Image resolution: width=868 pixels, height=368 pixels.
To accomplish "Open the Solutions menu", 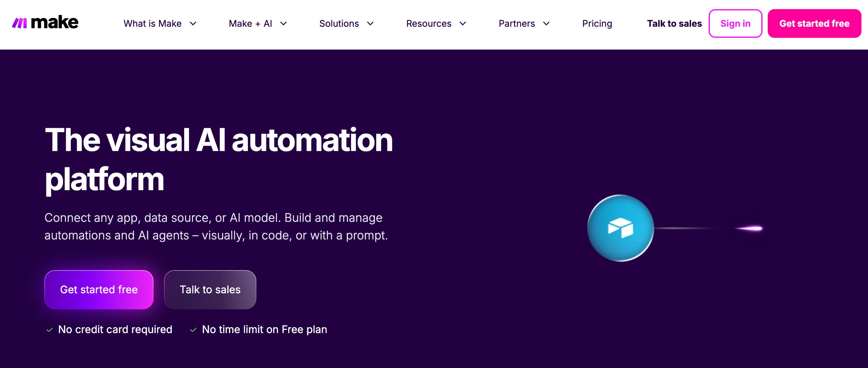I will click(x=339, y=23).
